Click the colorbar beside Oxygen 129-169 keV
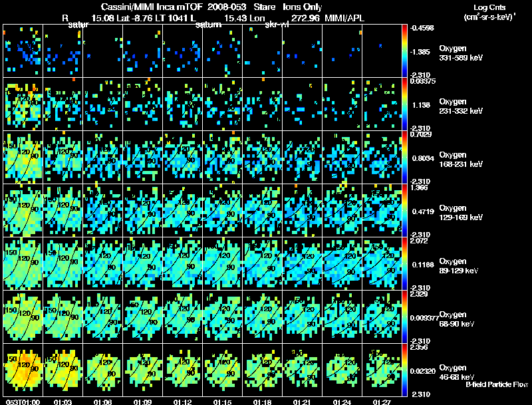The image size is (532, 405). coord(404,211)
